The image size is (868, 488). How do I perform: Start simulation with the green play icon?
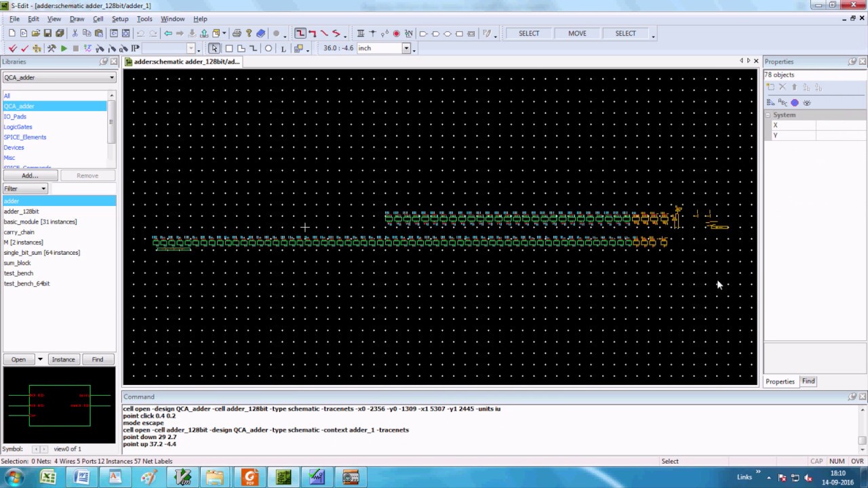[64, 48]
